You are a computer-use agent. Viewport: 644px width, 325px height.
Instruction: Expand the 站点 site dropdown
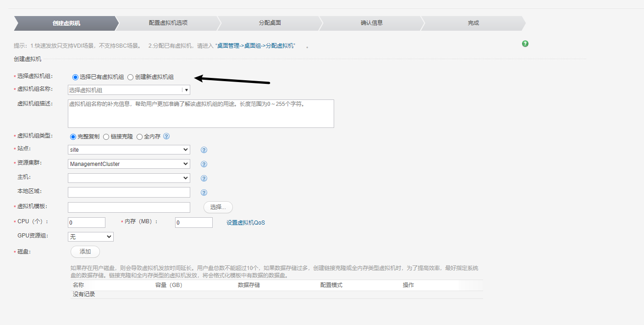pyautogui.click(x=129, y=150)
